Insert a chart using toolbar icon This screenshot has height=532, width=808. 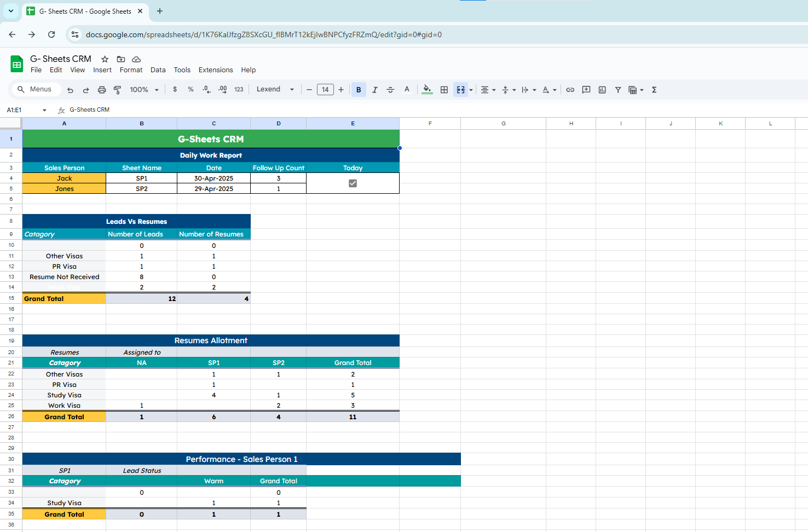tap(602, 90)
